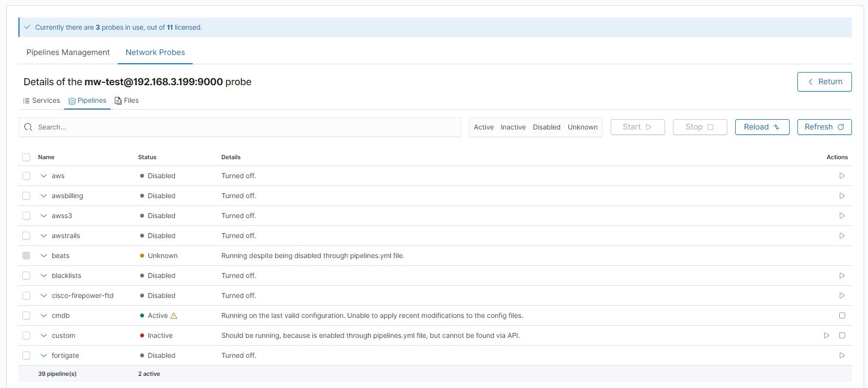Check the box for cisco-firepower-ftd pipeline
Screen dimensions: 868x388
tap(26, 296)
